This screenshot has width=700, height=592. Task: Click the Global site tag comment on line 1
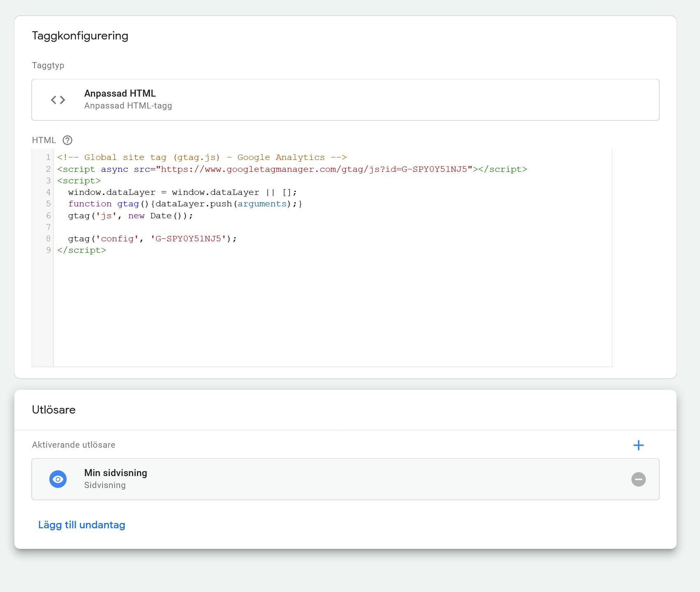[x=202, y=157]
